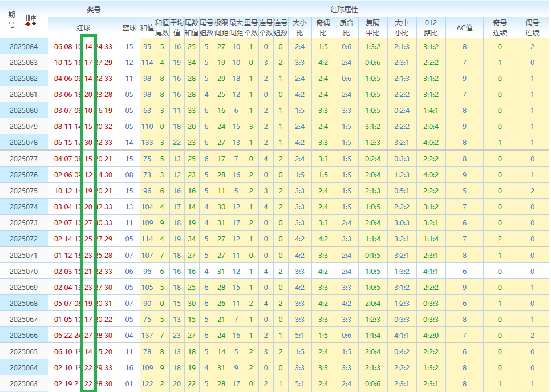The width and height of the screenshot is (551, 392).
Task: Click the AC值 column header
Action: coord(464,28)
